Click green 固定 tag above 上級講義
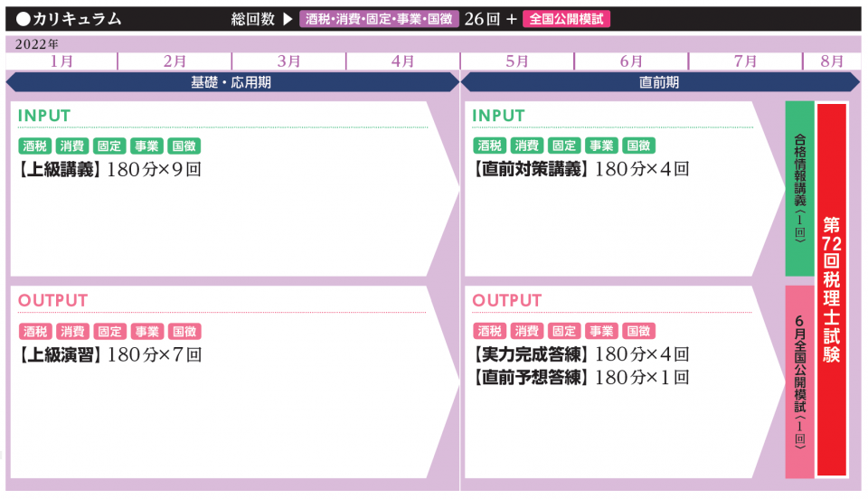 point(109,146)
